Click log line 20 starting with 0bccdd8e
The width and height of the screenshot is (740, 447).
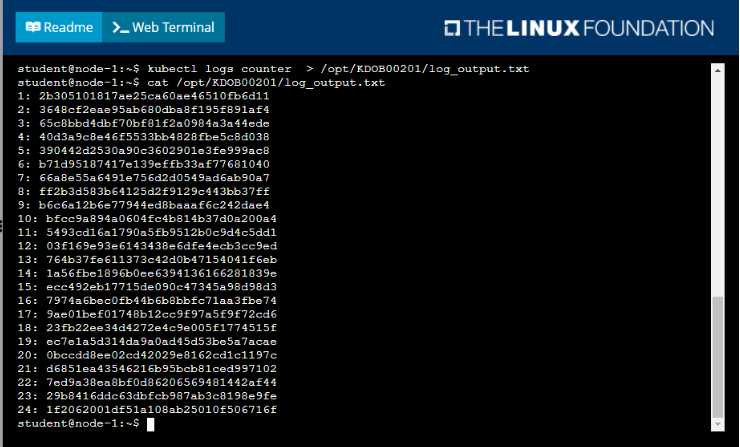147,355
